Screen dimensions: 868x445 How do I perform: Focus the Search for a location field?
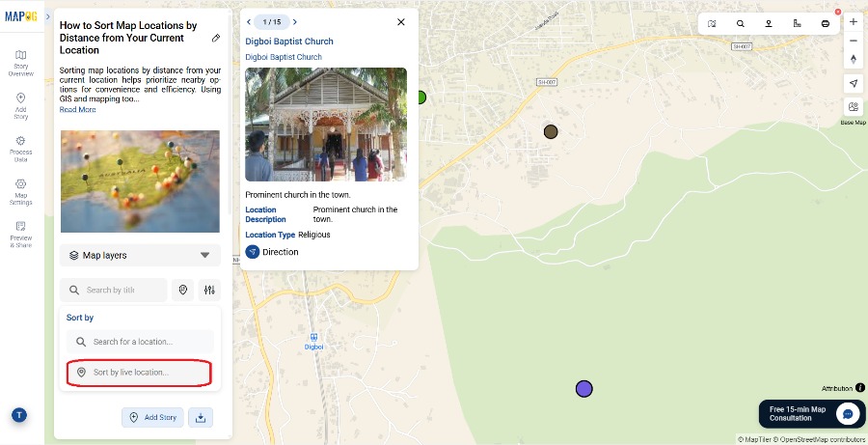[140, 342]
